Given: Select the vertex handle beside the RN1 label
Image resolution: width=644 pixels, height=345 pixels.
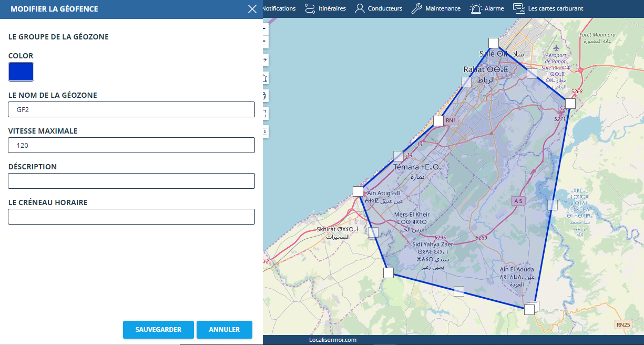Looking at the screenshot, I should pyautogui.click(x=438, y=121).
